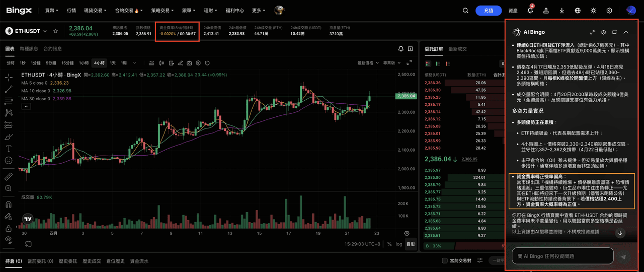
Task: Expand the AI Bingo panel to fullscreen
Action: point(592,32)
